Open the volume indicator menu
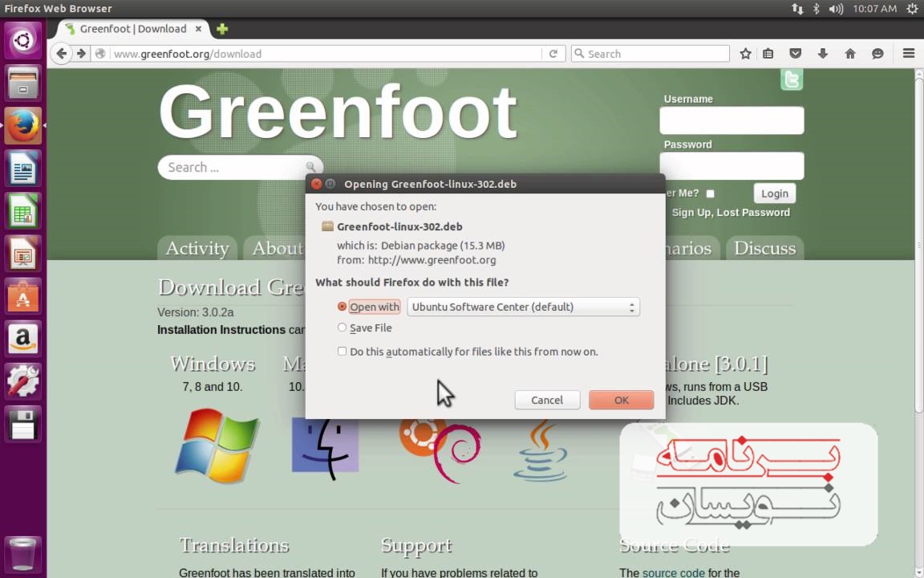 836,9
